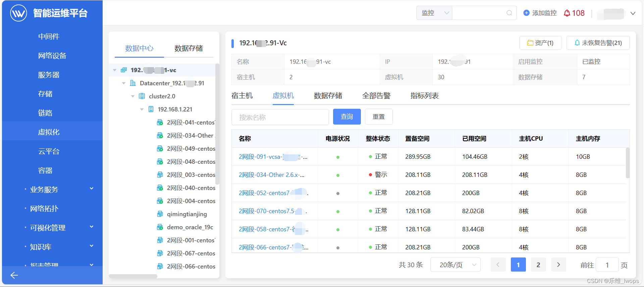Click the add monitoring plus icon

527,13
